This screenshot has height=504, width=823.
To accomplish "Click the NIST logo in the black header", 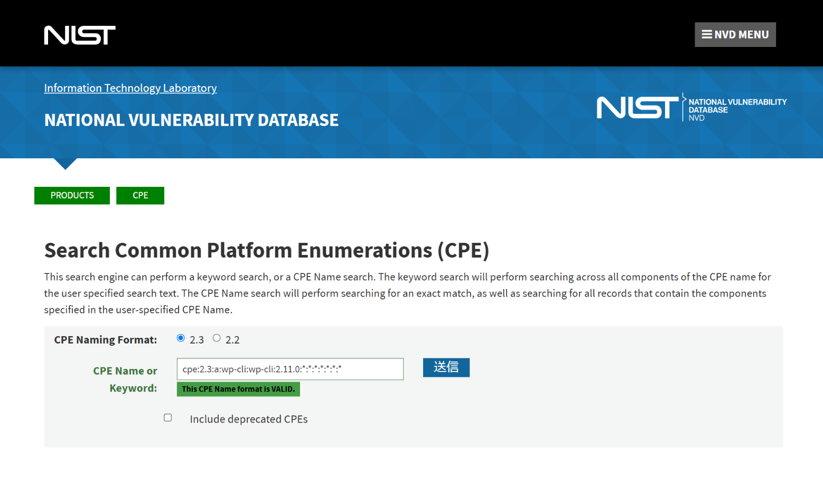I will click(80, 35).
